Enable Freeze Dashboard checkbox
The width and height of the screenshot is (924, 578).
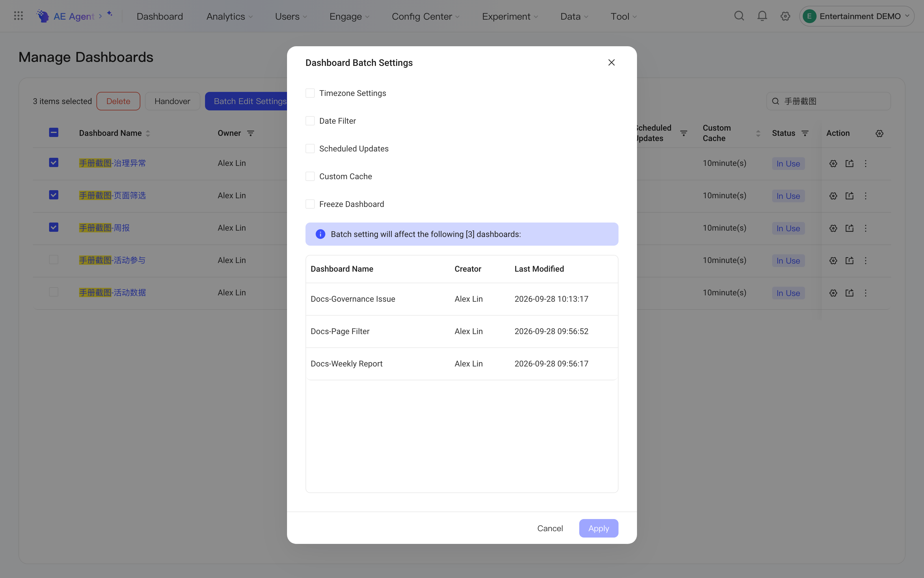tap(310, 204)
